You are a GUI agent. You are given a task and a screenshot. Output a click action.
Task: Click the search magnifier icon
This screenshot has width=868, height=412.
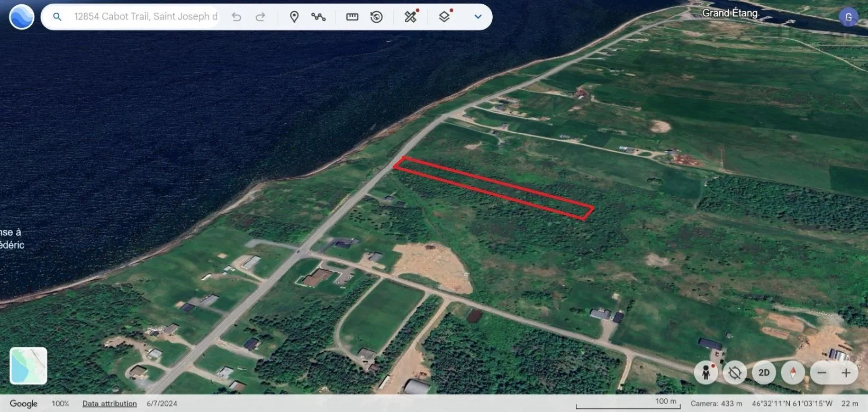(57, 17)
